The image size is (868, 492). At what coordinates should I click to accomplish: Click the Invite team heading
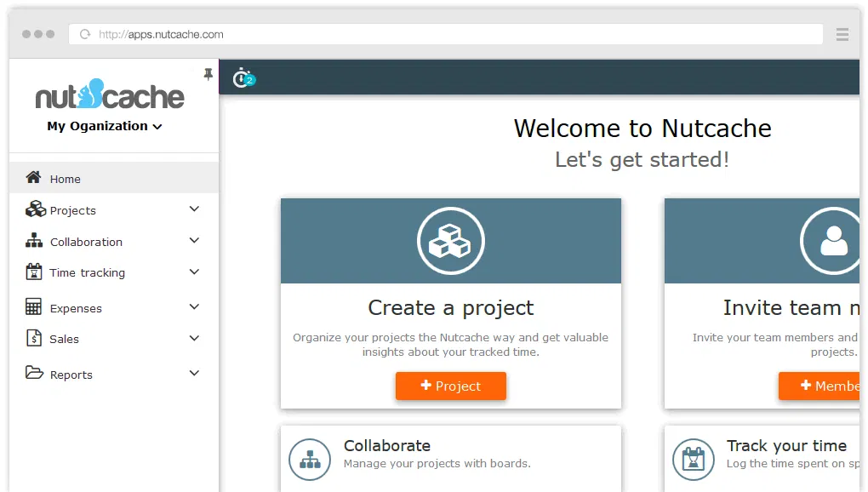pos(791,307)
